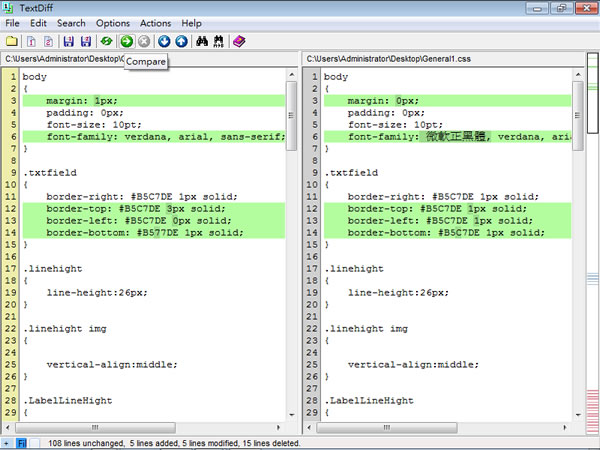This screenshot has height=450, width=600.
Task: Open file 1 using toolbar icon
Action: (x=30, y=41)
